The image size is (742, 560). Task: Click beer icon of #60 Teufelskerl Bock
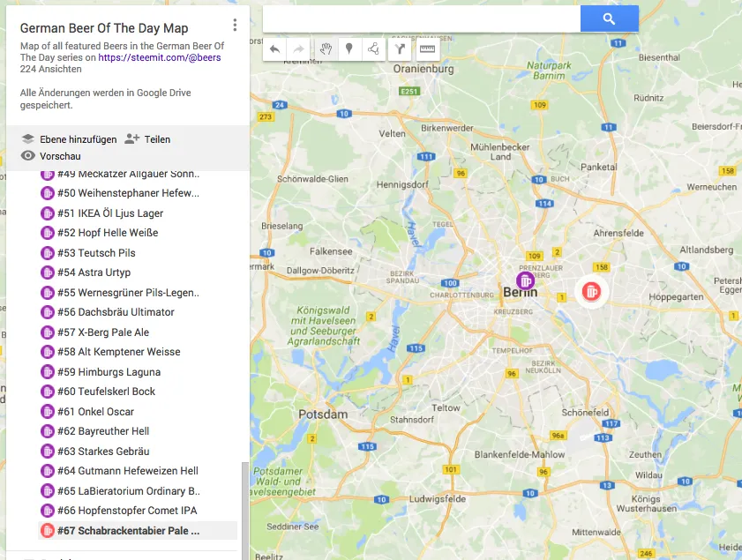(x=48, y=392)
